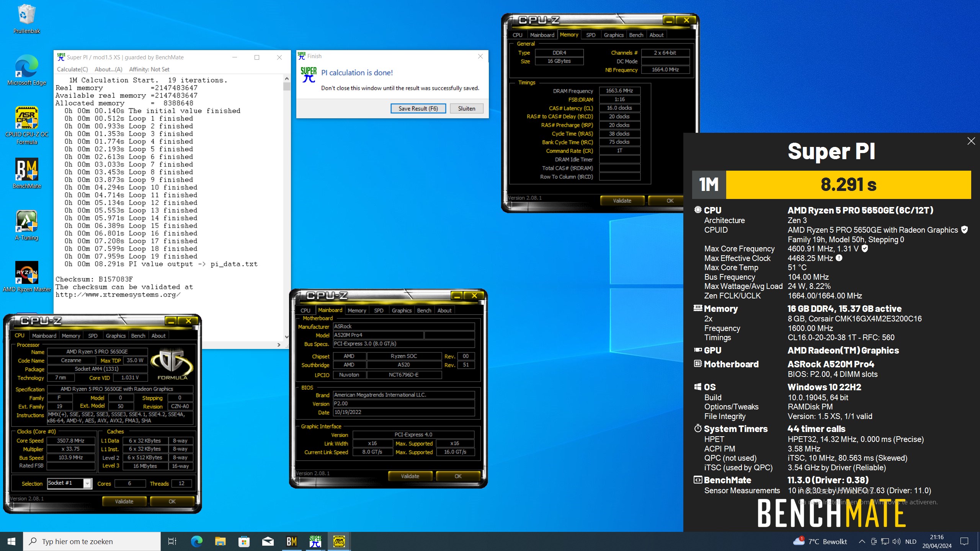Switch to Memory tab in Mainboard CPU-Z window
Viewport: 980px width, 551px height.
(357, 310)
